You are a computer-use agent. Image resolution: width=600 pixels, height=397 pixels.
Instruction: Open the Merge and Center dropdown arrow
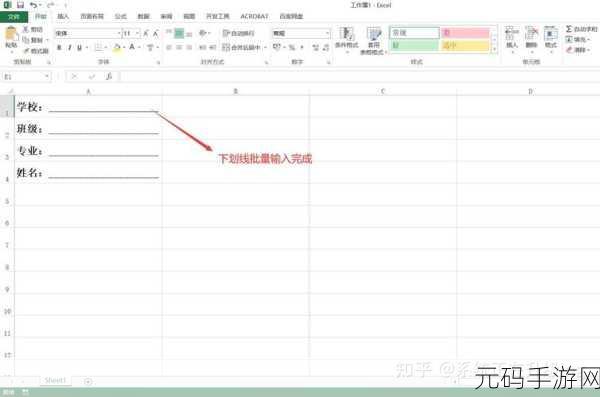point(265,47)
